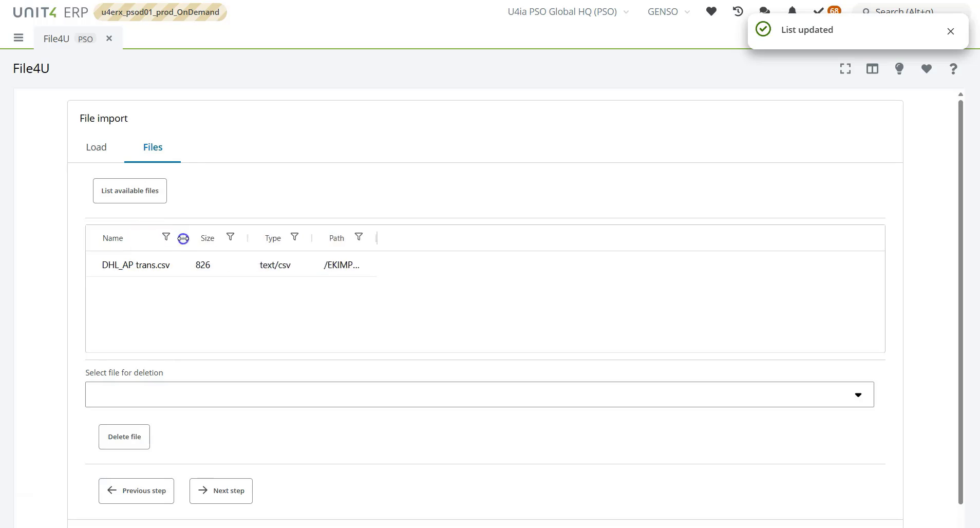Open the Select file for deletion dropdown

tap(859, 394)
